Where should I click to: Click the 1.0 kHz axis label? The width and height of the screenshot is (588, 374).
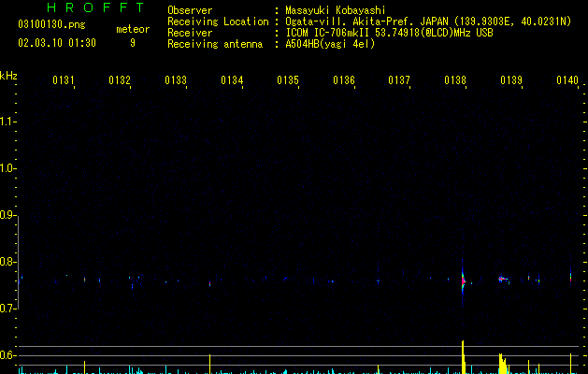[x=7, y=168]
